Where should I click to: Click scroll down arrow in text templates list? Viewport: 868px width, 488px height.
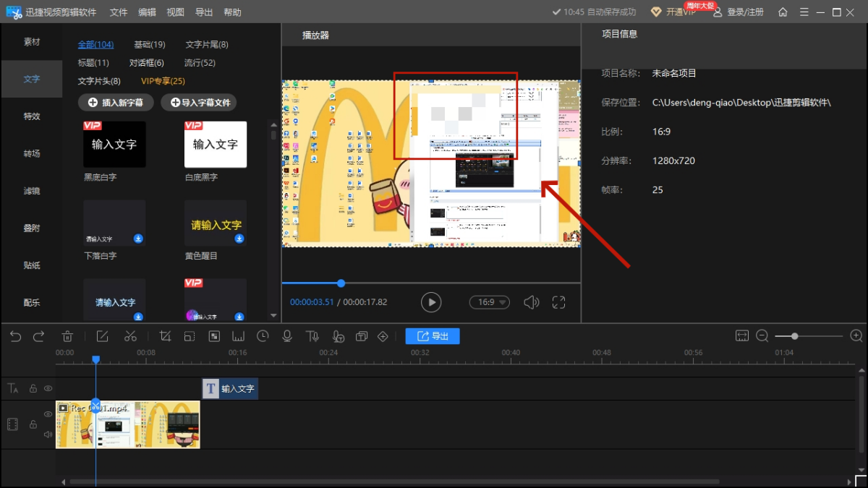[273, 315]
